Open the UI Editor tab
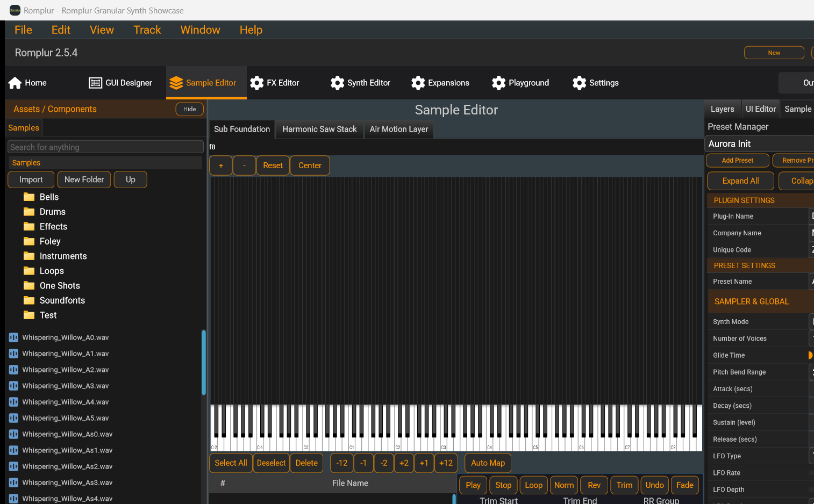Screen dimensions: 814x504 point(761,109)
